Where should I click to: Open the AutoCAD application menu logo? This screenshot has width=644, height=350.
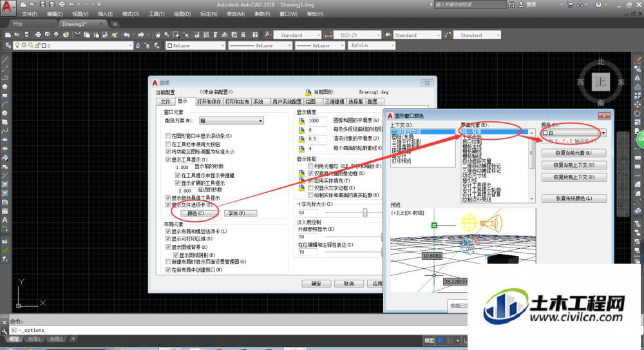(7, 8)
